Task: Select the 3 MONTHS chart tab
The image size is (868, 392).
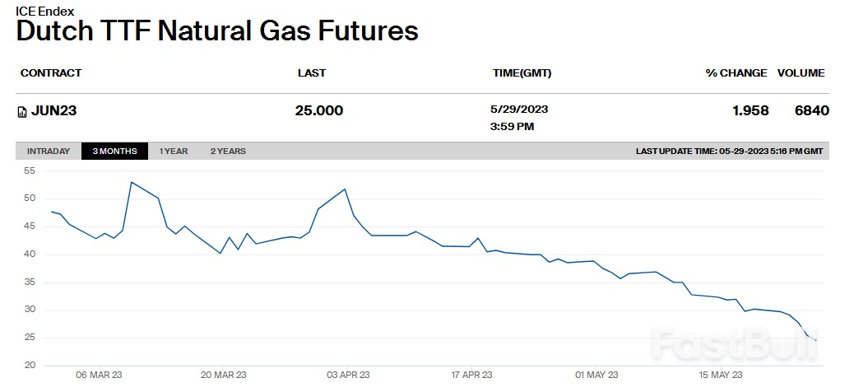Action: coord(114,152)
